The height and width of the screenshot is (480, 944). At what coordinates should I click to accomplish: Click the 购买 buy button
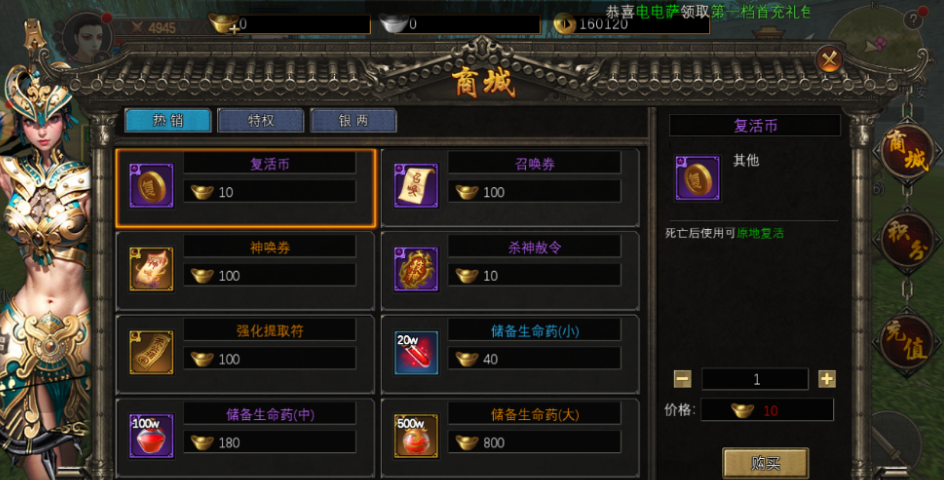click(x=766, y=463)
